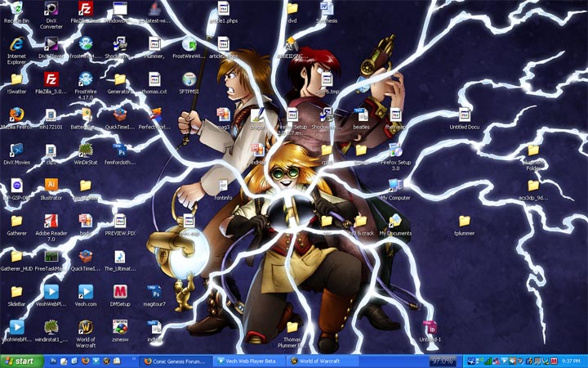The height and width of the screenshot is (368, 588).
Task: Select the mh172101 file icon
Action: click(x=51, y=115)
